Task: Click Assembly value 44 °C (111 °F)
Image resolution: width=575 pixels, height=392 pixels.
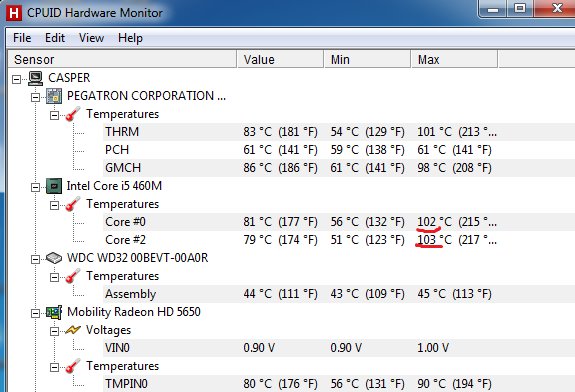Action: click(281, 294)
